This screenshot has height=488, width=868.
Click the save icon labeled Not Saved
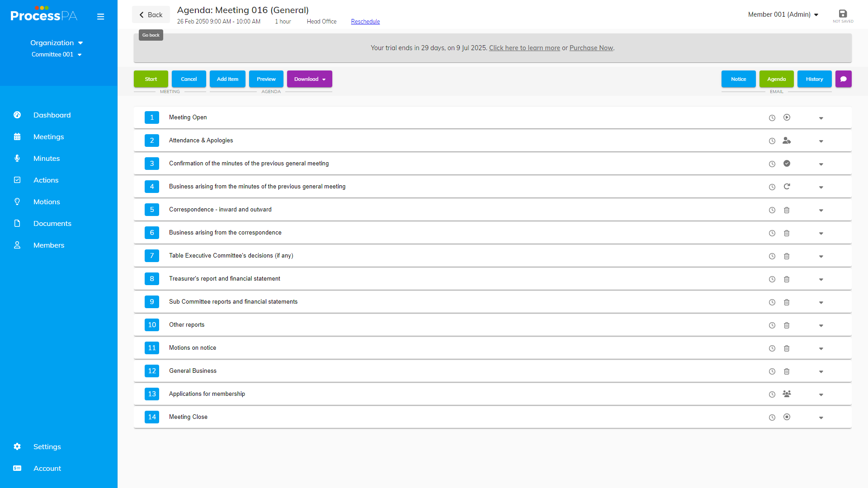(843, 14)
